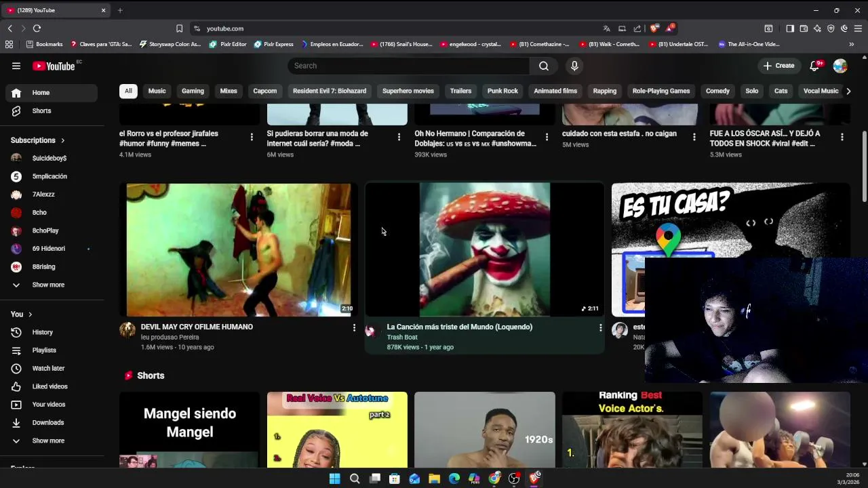The image size is (868, 488).
Task: Expand Show more under You section
Action: coord(52,441)
